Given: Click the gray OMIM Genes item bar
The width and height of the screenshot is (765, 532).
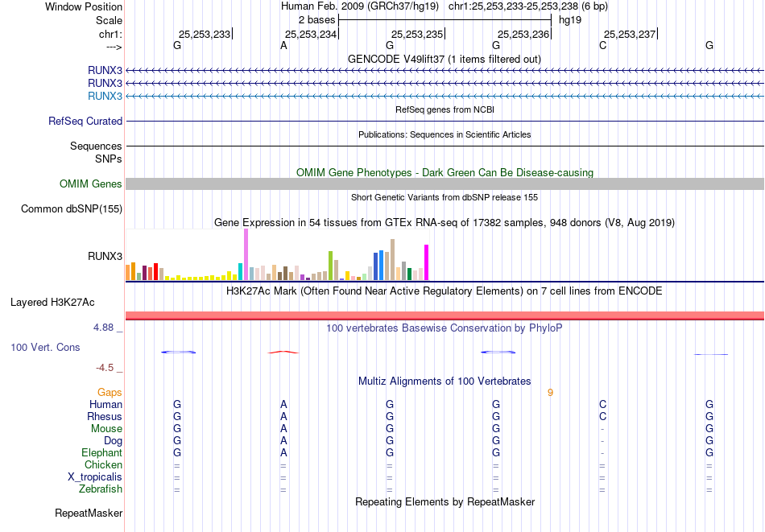Looking at the screenshot, I should (445, 184).
